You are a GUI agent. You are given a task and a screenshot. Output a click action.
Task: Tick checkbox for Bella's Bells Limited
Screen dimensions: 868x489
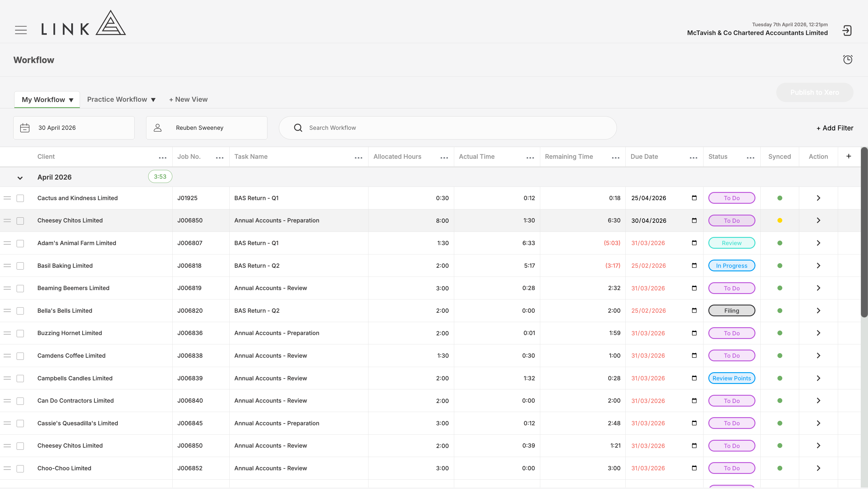coord(20,311)
